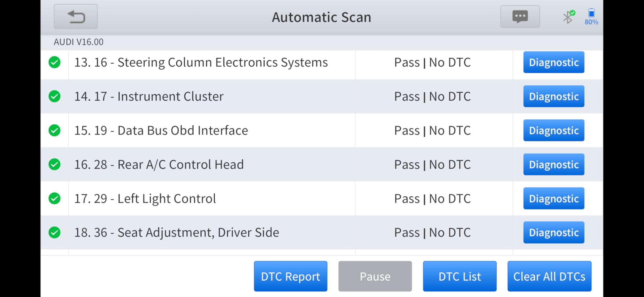Clear All DTCs

pyautogui.click(x=549, y=276)
